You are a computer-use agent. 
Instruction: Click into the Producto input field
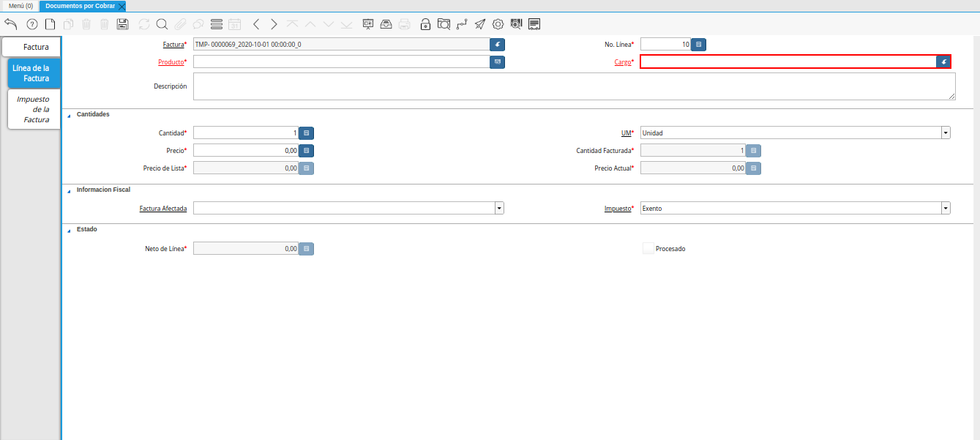(x=341, y=62)
